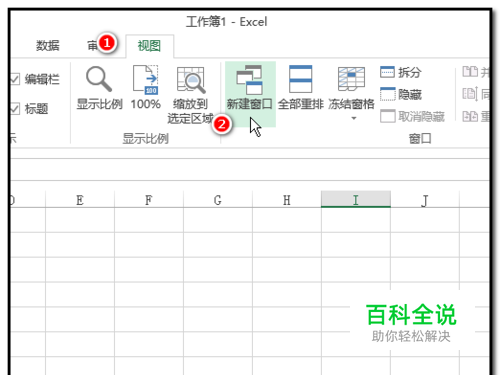Viewport: 500px width, 375px height.
Task: Select column J header
Action: click(425, 200)
